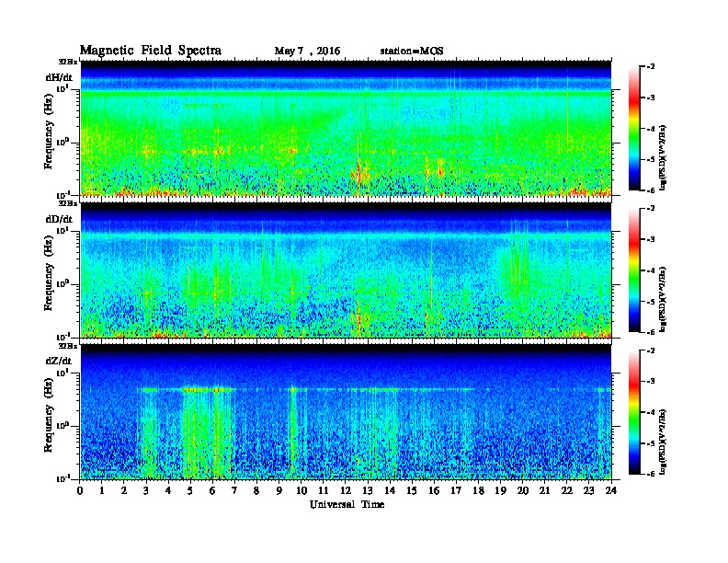The image size is (728, 563).
Task: Click the dZ/dt spectrogram panel
Action: click(347, 411)
